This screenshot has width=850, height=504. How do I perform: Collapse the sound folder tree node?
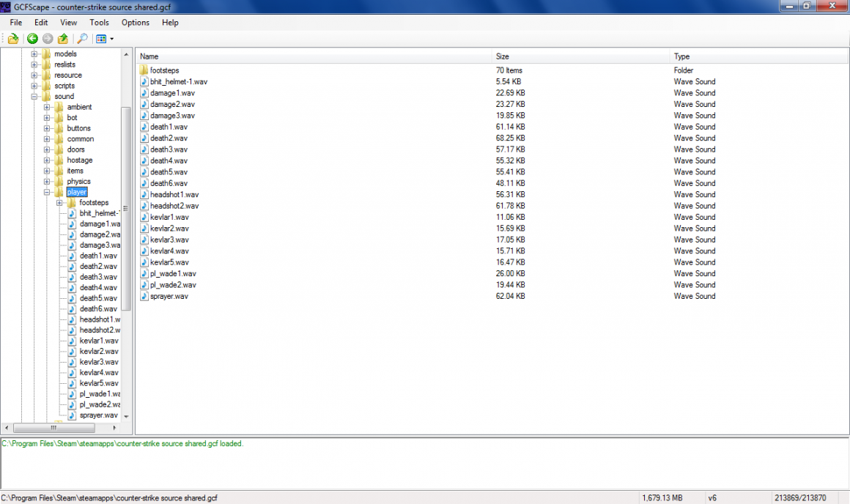[x=34, y=97]
